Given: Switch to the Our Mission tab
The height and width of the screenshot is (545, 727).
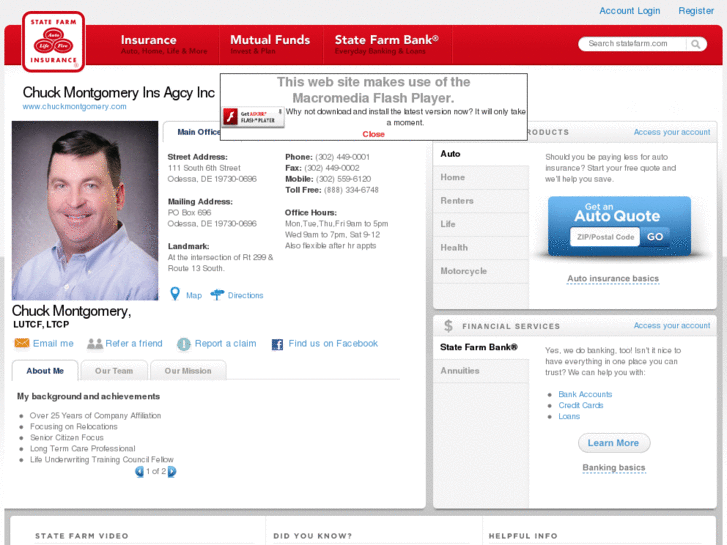Looking at the screenshot, I should pos(188,371).
